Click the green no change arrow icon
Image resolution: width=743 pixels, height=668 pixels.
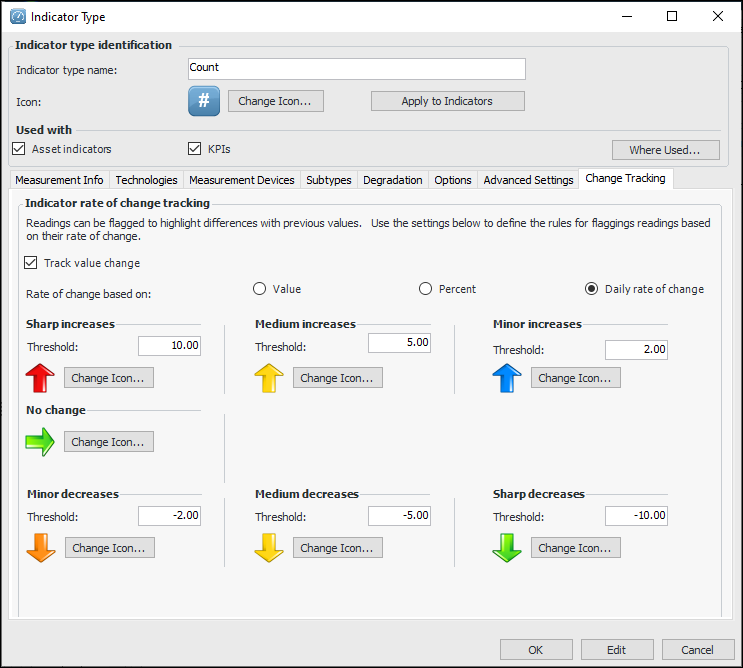(40, 442)
